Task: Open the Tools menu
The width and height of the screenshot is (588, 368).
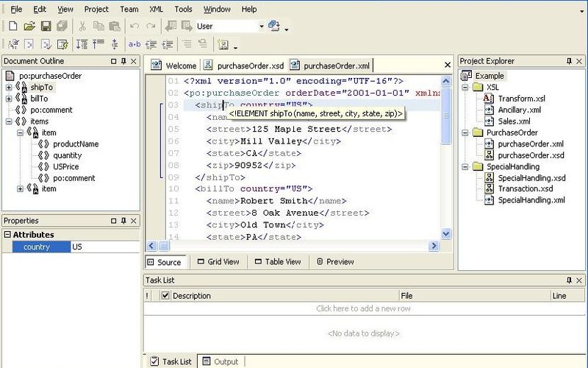Action: pos(183,9)
